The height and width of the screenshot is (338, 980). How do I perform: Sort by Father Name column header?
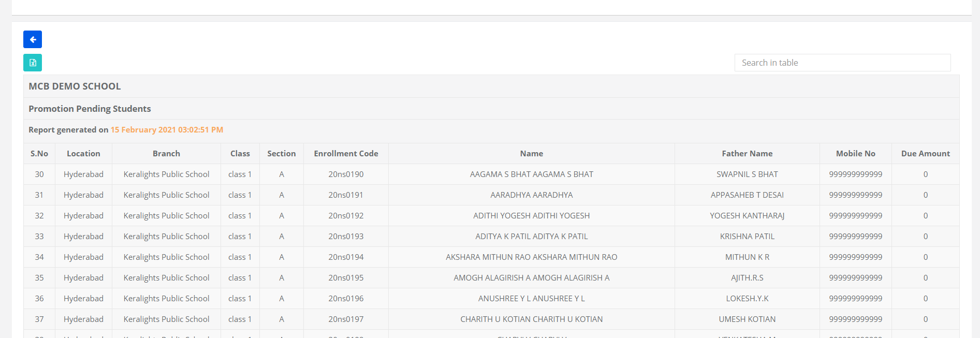point(747,154)
